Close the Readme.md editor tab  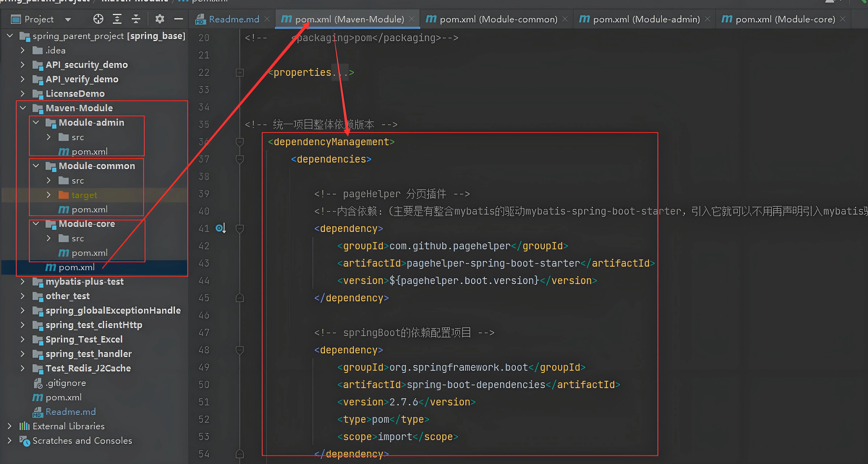tap(267, 19)
